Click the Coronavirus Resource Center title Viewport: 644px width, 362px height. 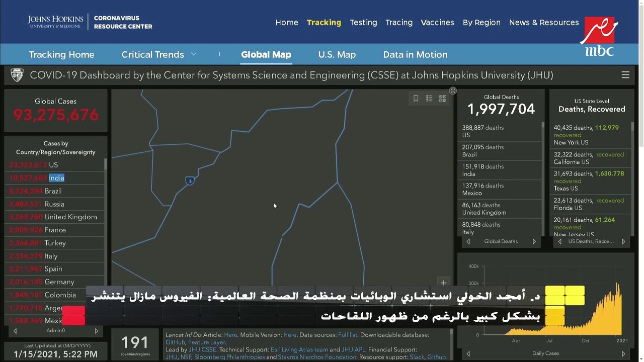[x=123, y=22]
